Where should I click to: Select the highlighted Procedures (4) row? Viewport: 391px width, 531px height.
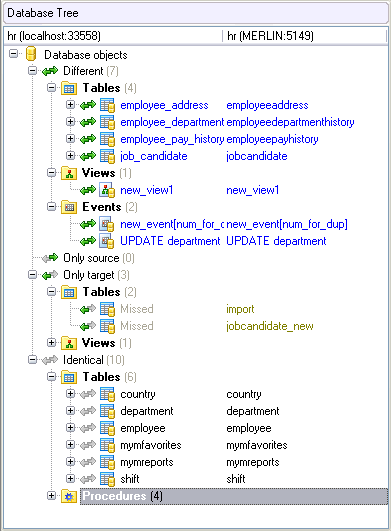[234, 496]
